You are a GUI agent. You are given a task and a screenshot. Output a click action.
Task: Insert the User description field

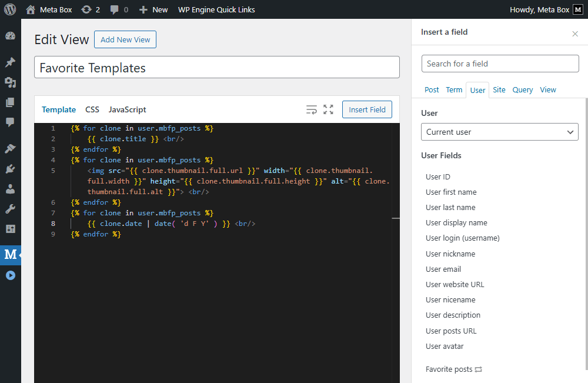coord(453,315)
